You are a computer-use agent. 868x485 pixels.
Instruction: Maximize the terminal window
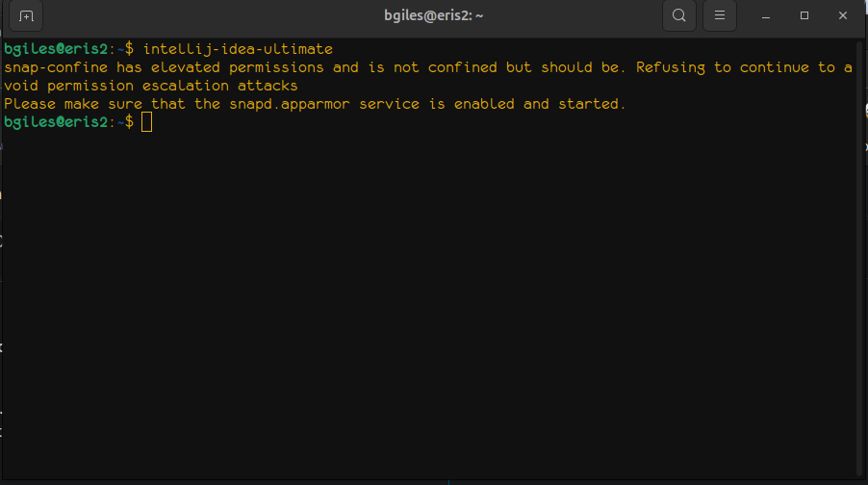(x=805, y=16)
